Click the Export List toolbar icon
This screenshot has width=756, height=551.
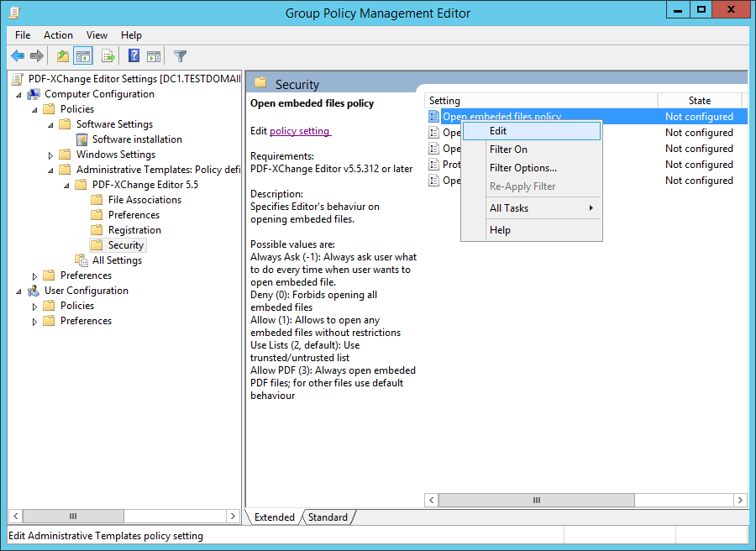coord(107,55)
